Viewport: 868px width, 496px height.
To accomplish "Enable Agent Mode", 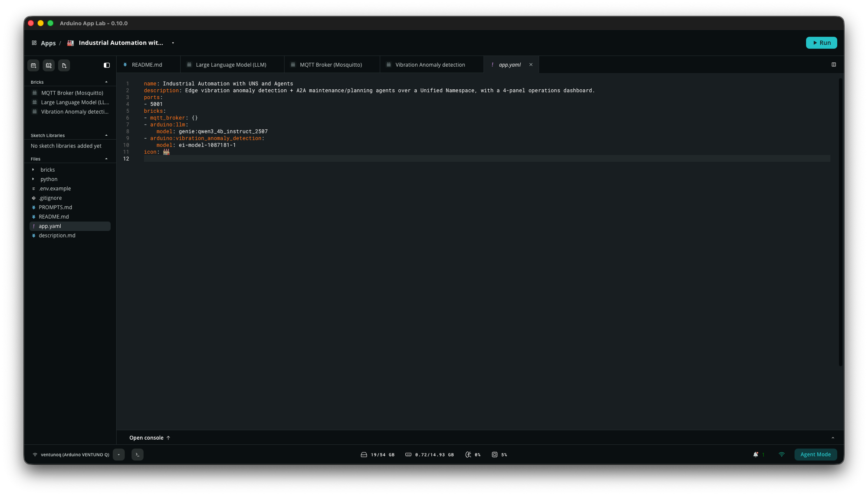I will pyautogui.click(x=815, y=454).
